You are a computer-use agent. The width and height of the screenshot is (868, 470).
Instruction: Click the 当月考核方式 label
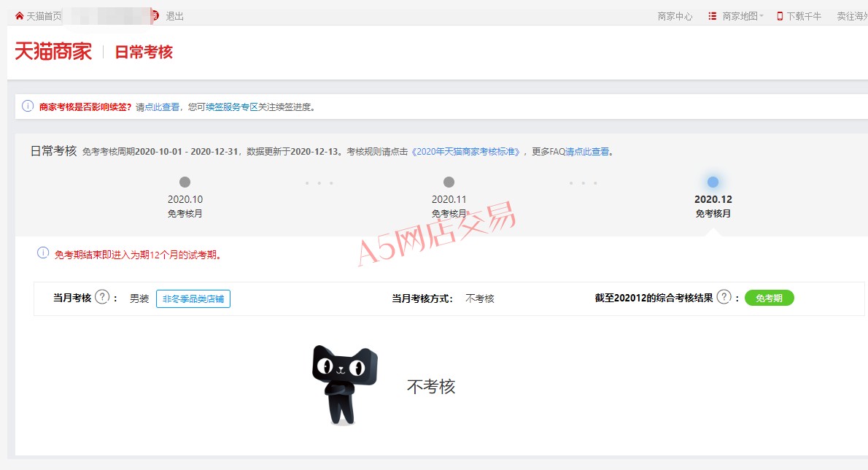click(422, 298)
